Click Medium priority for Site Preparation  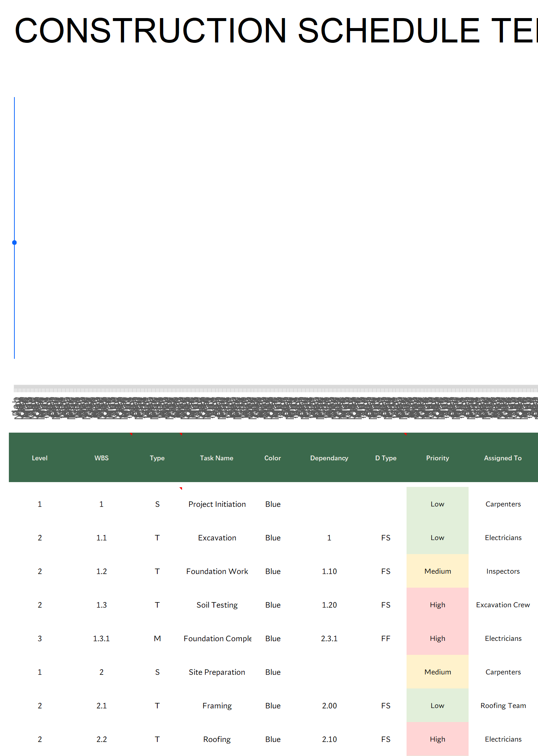click(438, 672)
